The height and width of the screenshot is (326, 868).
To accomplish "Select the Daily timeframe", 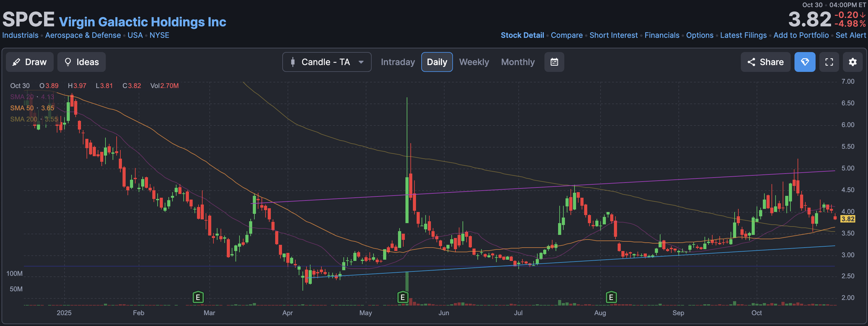I will click(437, 62).
